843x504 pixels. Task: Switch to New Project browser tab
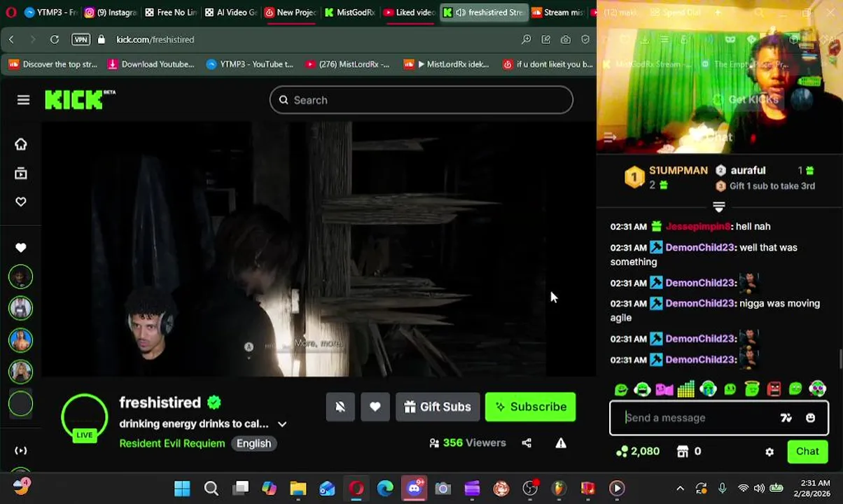pos(291,12)
